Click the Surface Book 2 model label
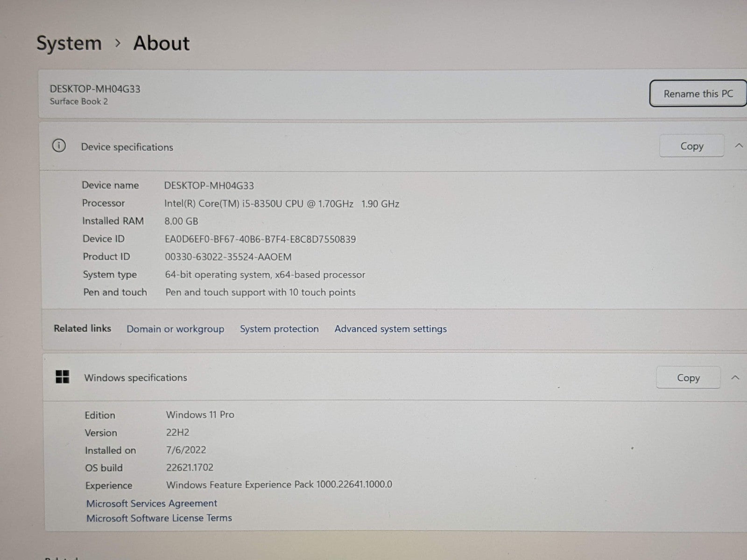This screenshot has height=560, width=747. (79, 102)
